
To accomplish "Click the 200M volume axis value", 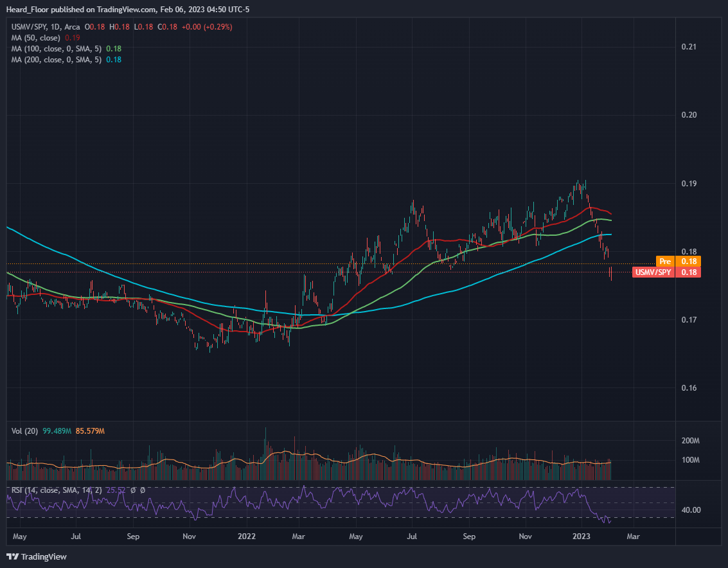I will click(690, 440).
